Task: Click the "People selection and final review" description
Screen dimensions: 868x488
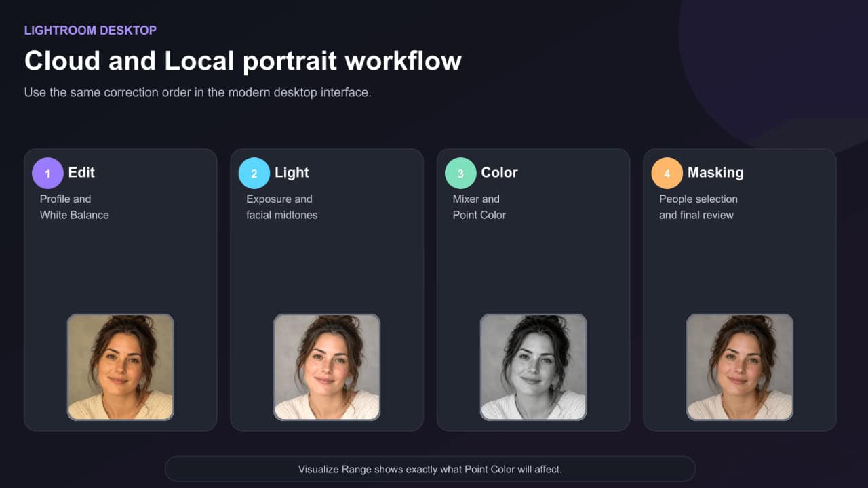Action: (x=698, y=207)
